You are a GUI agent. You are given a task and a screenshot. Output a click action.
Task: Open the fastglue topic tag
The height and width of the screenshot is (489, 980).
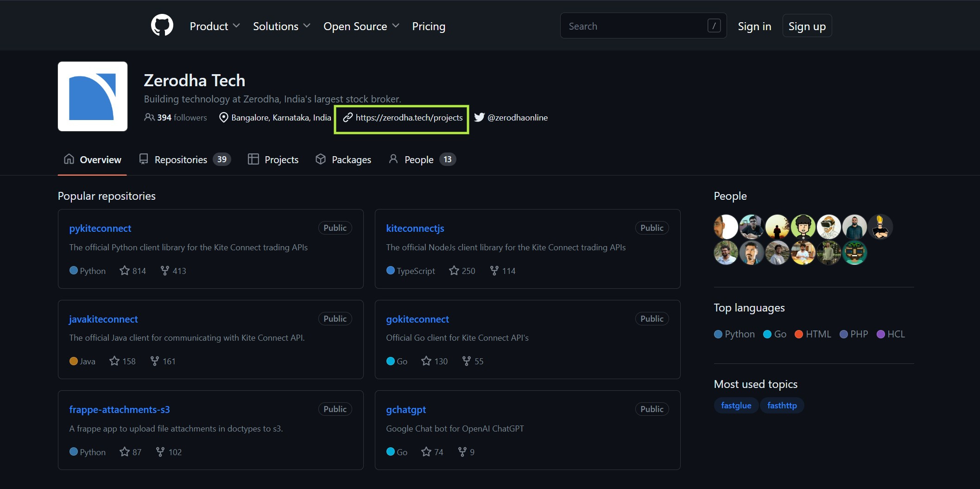736,405
